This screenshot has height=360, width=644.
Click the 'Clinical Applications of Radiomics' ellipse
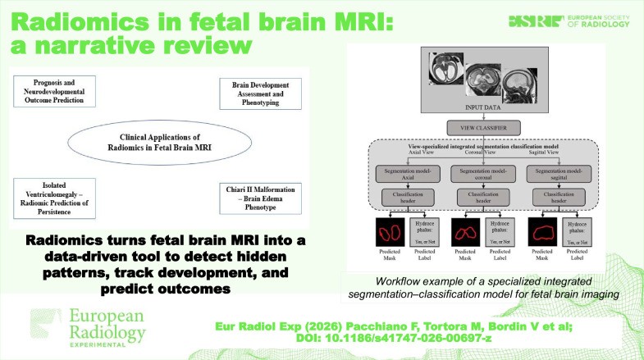[x=159, y=143]
